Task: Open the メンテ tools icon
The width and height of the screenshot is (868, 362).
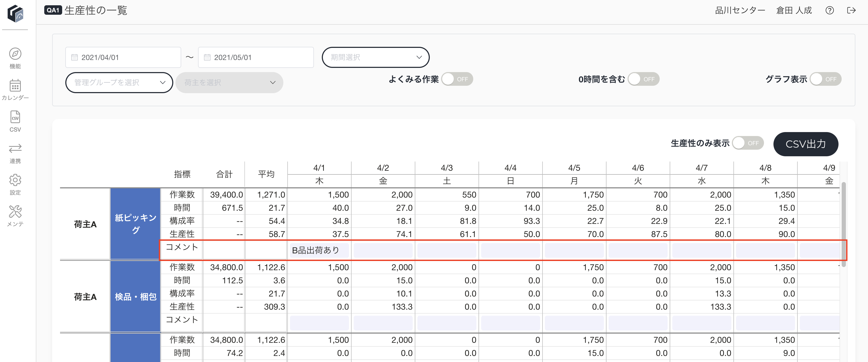Action: (x=15, y=212)
